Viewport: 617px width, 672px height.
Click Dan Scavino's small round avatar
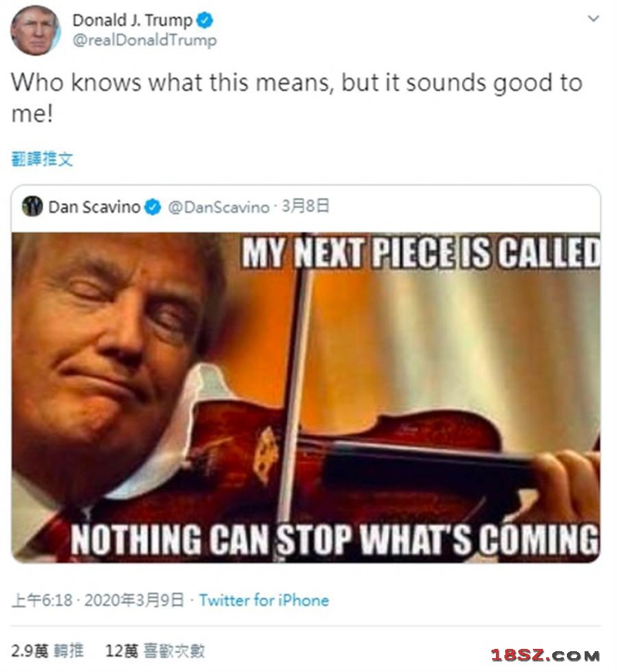32,207
